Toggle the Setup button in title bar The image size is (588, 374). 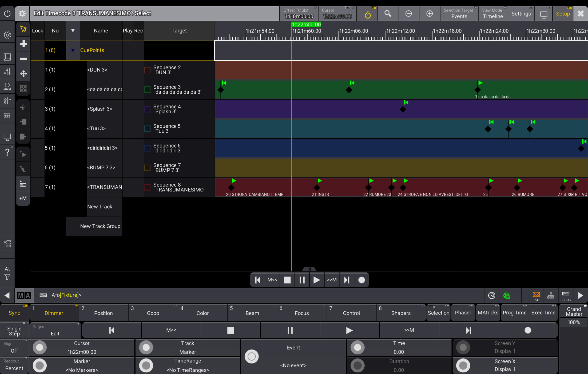coord(563,14)
